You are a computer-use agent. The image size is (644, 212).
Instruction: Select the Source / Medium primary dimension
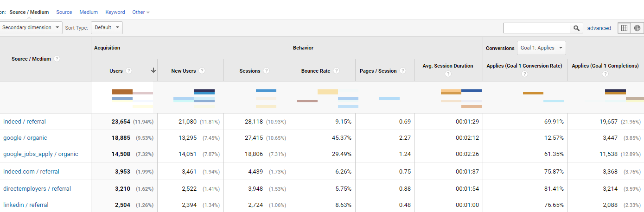point(29,12)
